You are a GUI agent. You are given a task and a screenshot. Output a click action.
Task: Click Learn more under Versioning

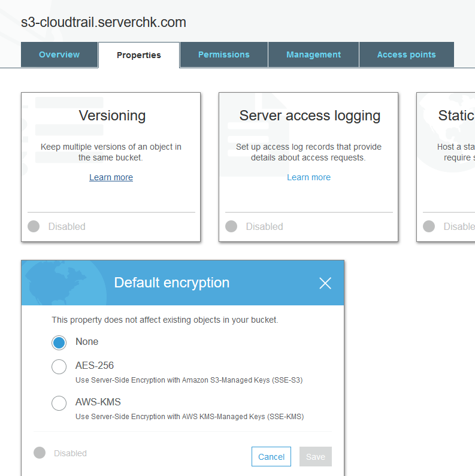[x=111, y=177]
